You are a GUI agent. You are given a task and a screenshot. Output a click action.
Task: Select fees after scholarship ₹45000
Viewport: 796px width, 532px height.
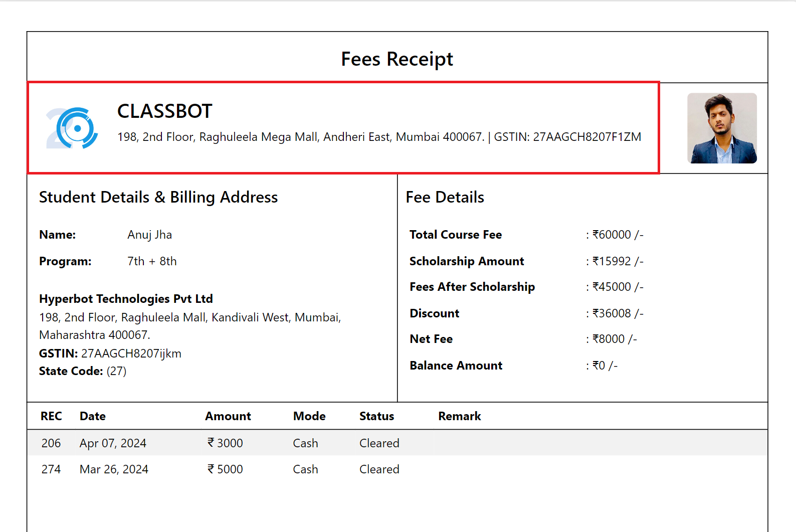point(618,287)
